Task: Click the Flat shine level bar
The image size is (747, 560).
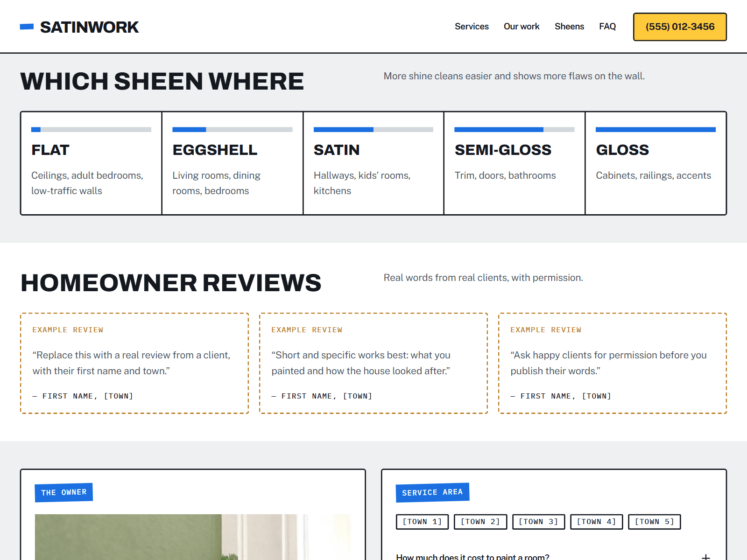Action: [91, 130]
